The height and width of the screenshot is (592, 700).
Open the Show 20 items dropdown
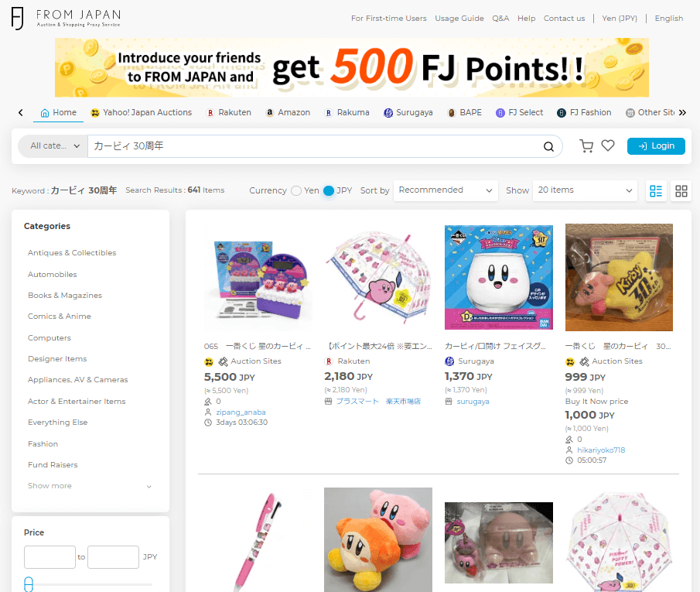(585, 190)
